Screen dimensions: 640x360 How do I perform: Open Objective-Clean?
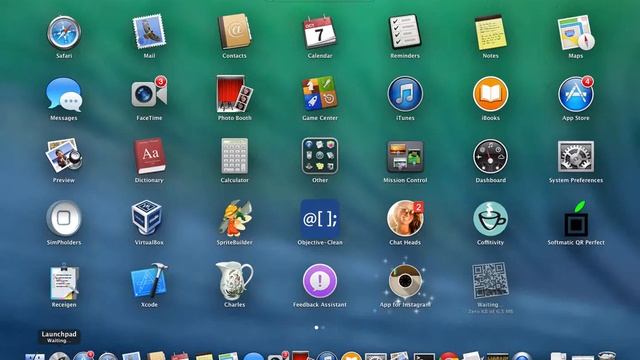tap(320, 219)
